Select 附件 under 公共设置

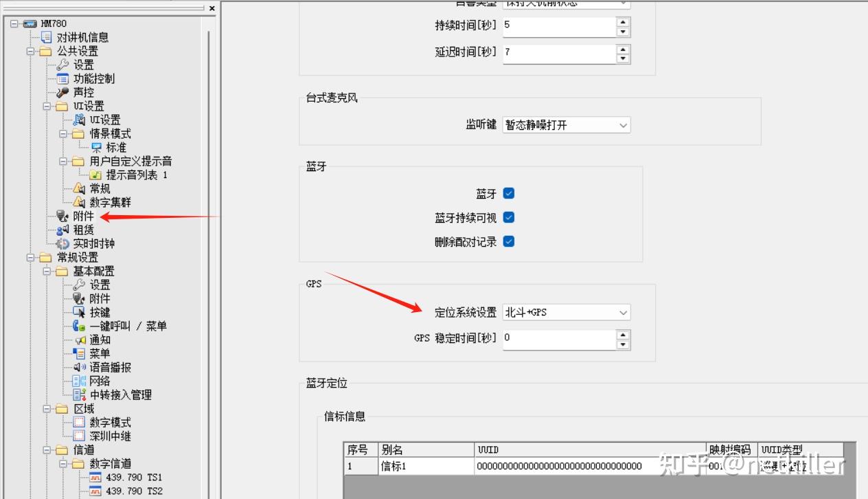(x=83, y=216)
